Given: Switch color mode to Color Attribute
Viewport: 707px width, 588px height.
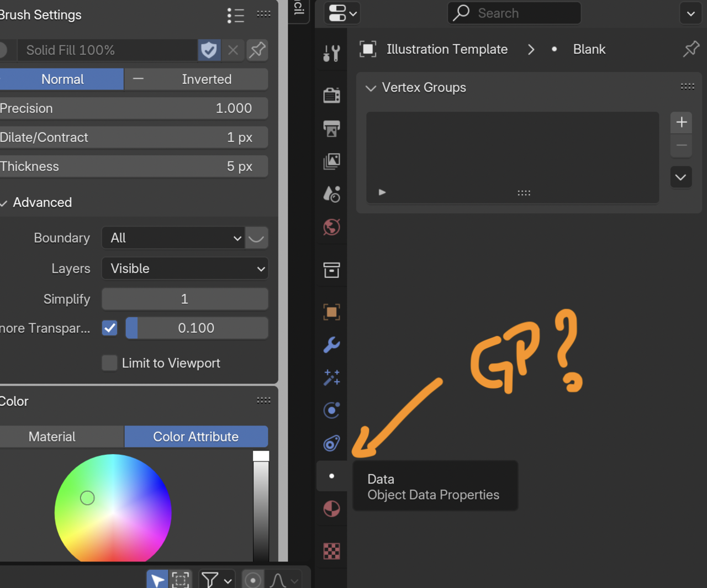Looking at the screenshot, I should pos(196,437).
